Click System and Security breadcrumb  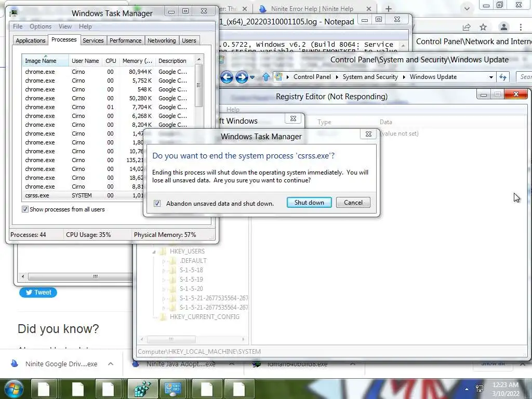coord(370,77)
